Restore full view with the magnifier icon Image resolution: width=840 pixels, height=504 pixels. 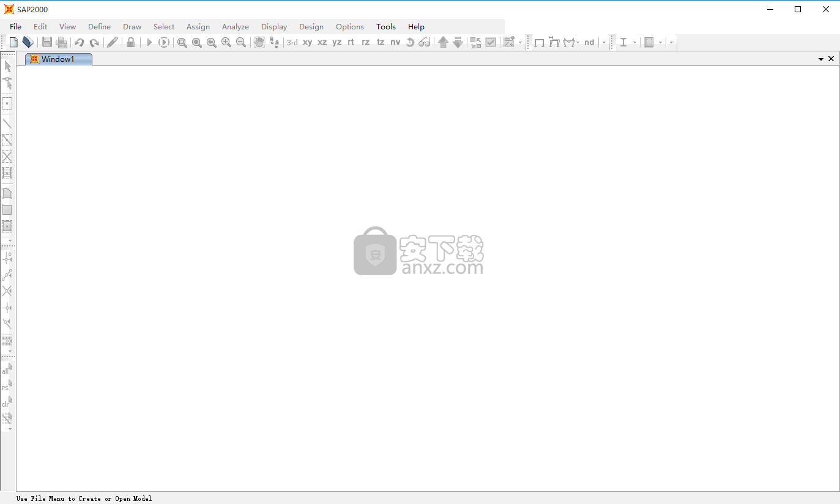coord(196,42)
